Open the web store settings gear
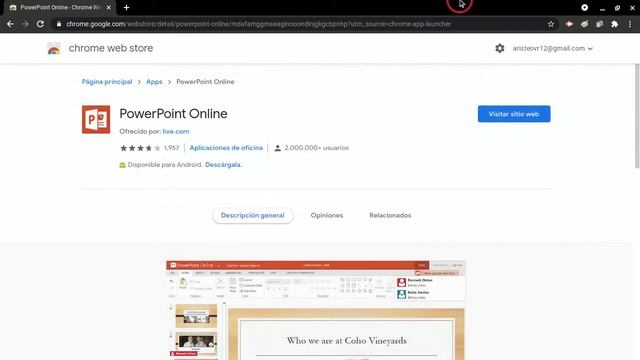This screenshot has height=360, width=640. [500, 48]
